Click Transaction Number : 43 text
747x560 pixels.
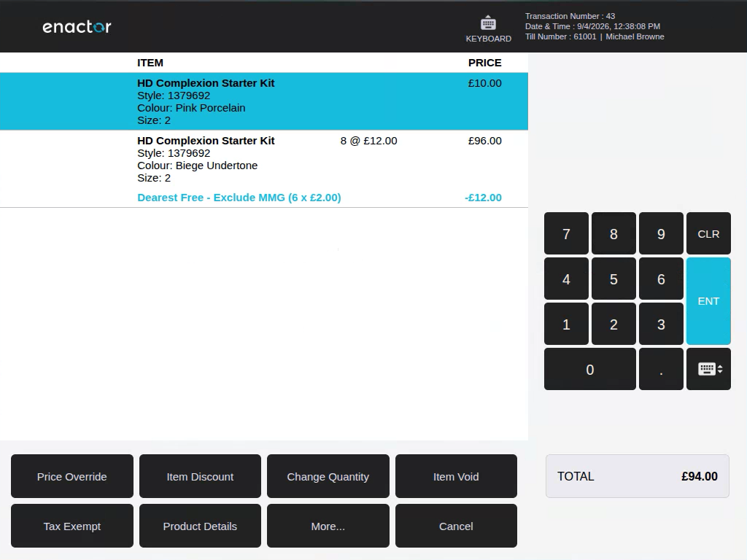tap(570, 16)
